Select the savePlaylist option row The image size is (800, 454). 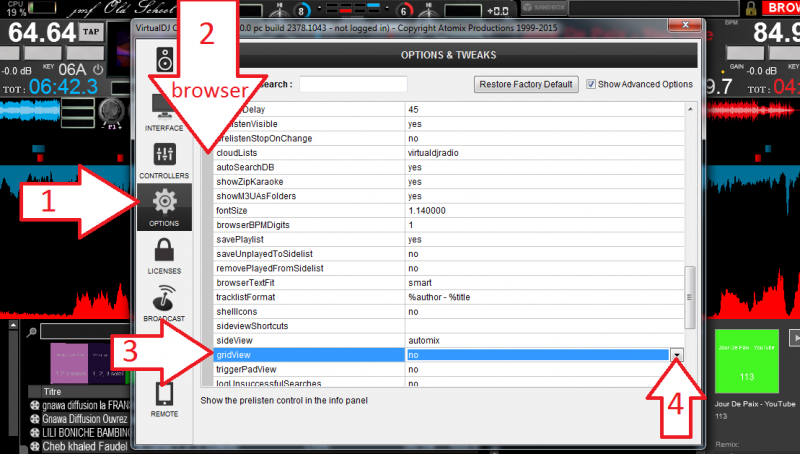[x=448, y=239]
